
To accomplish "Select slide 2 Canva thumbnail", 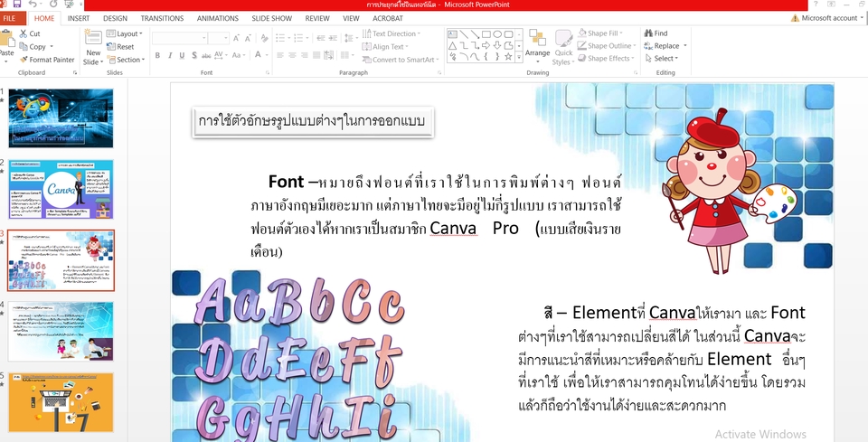I will [x=61, y=189].
